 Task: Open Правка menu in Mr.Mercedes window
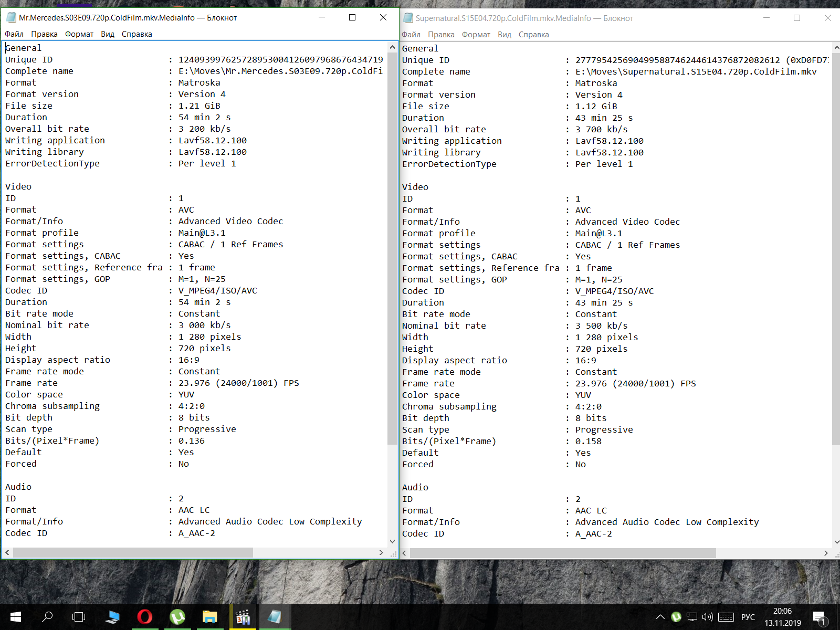[x=44, y=34]
